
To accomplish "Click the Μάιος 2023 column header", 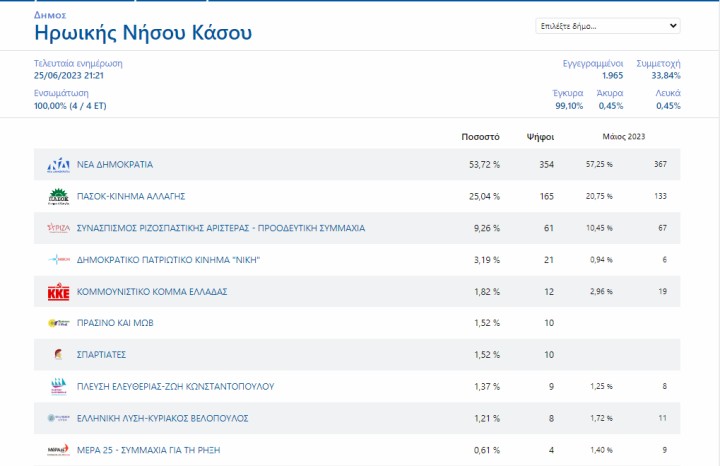I will point(624,136).
